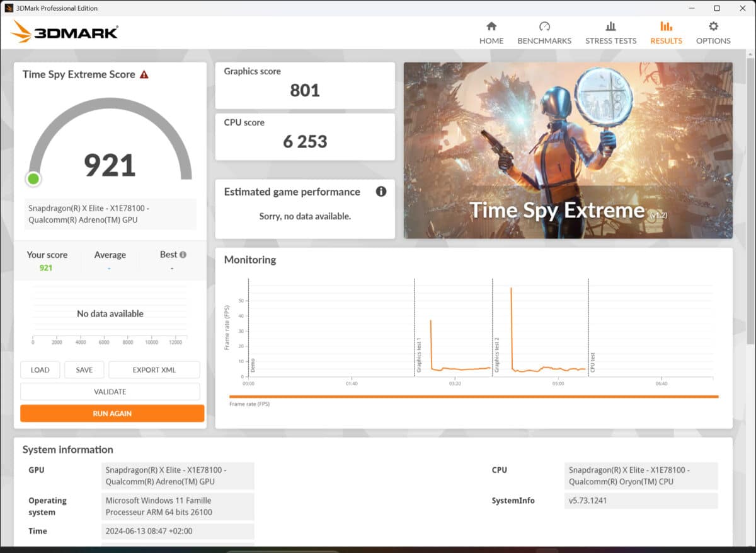
Task: Click the GPU value Qualcomm Adreno GPU in System information
Action: tap(178, 476)
